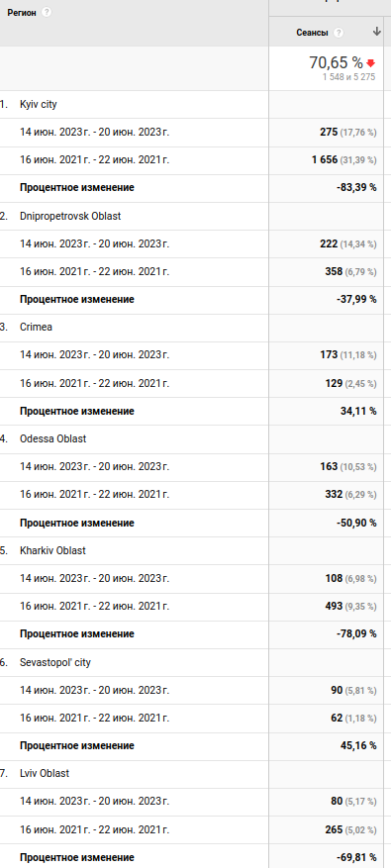Open the Kyiv city region row
The image size is (391, 868).
[x=39, y=104]
